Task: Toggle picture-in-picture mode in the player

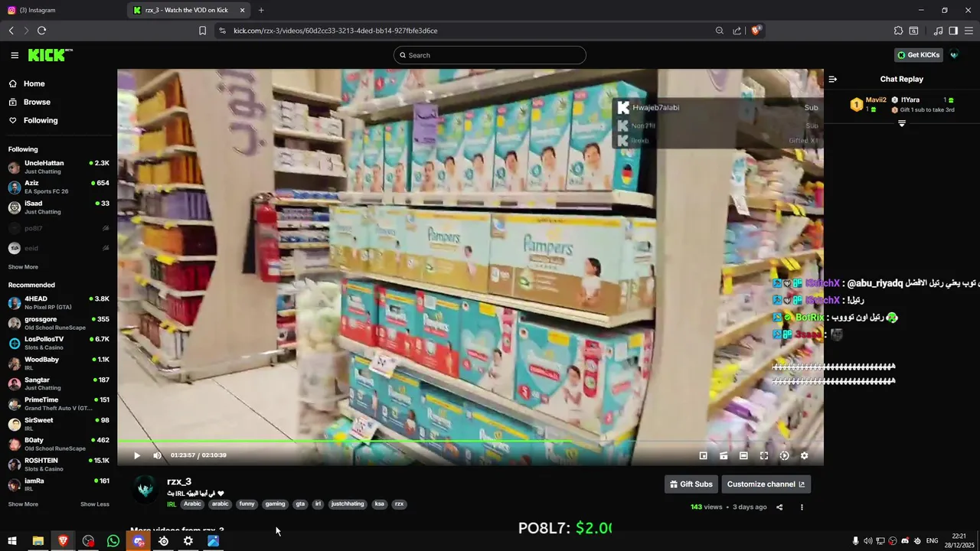Action: point(703,455)
